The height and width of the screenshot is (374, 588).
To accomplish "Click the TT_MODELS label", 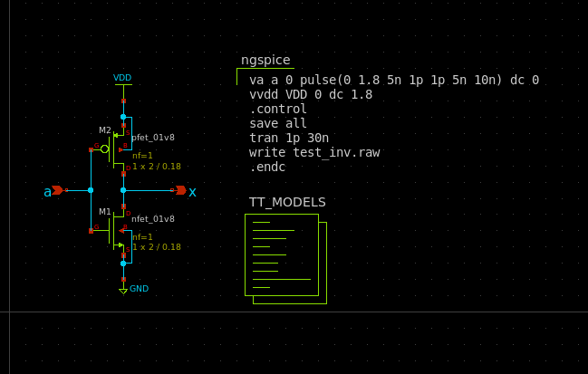I will click(x=287, y=202).
